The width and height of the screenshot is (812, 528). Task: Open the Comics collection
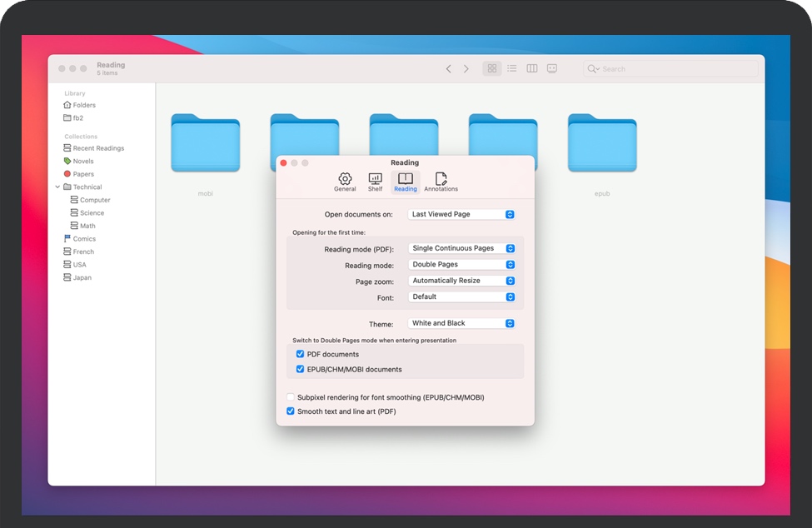tap(84, 239)
